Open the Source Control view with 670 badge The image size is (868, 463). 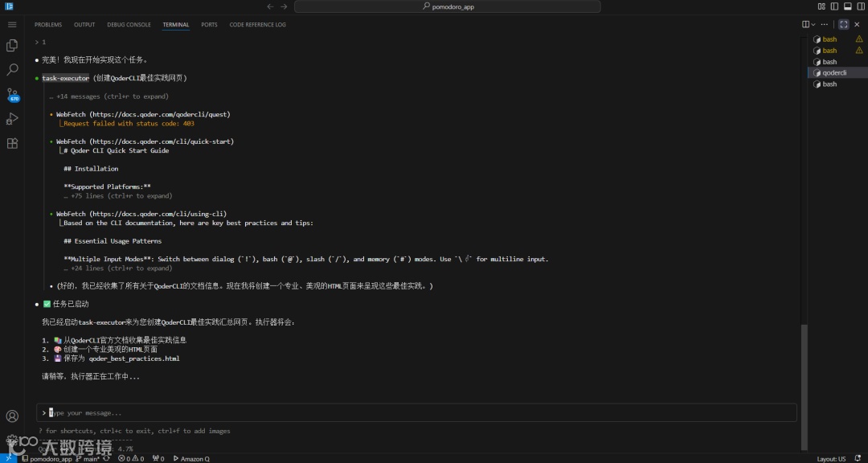tap(12, 94)
